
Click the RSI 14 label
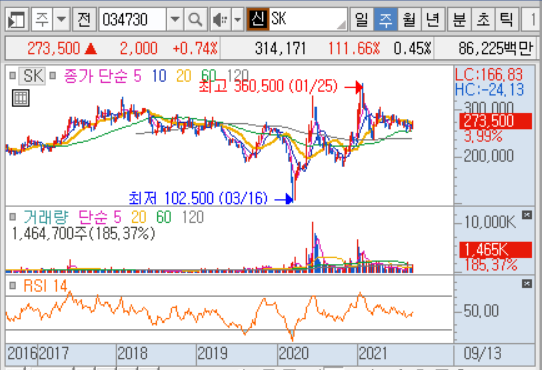pyautogui.click(x=45, y=286)
